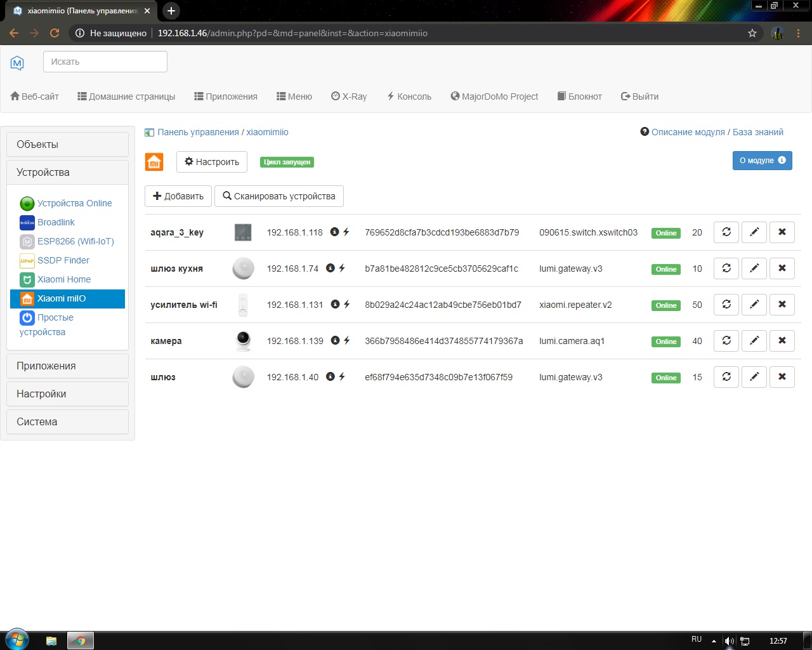
Task: Open the База знаний link
Action: 758,132
